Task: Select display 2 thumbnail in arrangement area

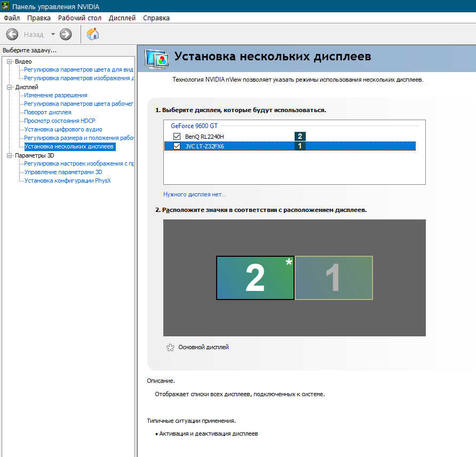Action: click(x=255, y=278)
